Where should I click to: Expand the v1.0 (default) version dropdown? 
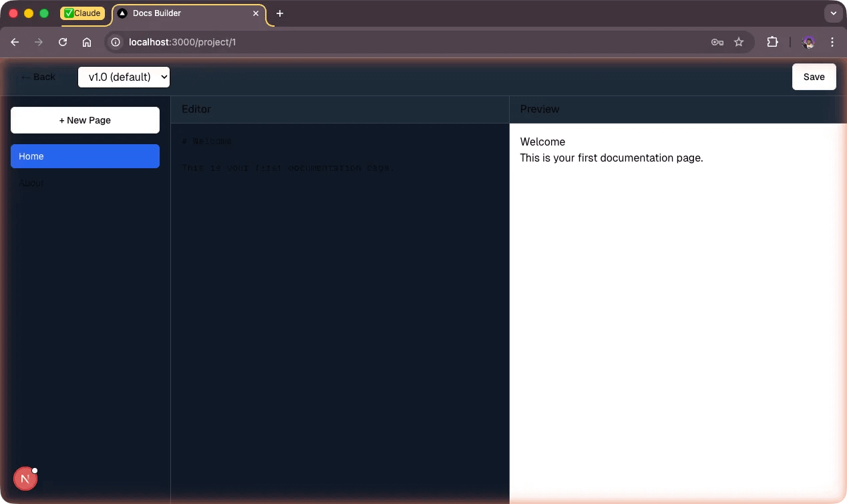tap(124, 77)
